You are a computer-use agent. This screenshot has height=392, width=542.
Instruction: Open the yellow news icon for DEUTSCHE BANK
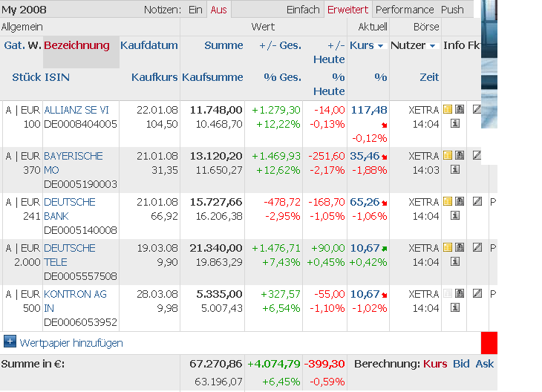pyautogui.click(x=448, y=202)
